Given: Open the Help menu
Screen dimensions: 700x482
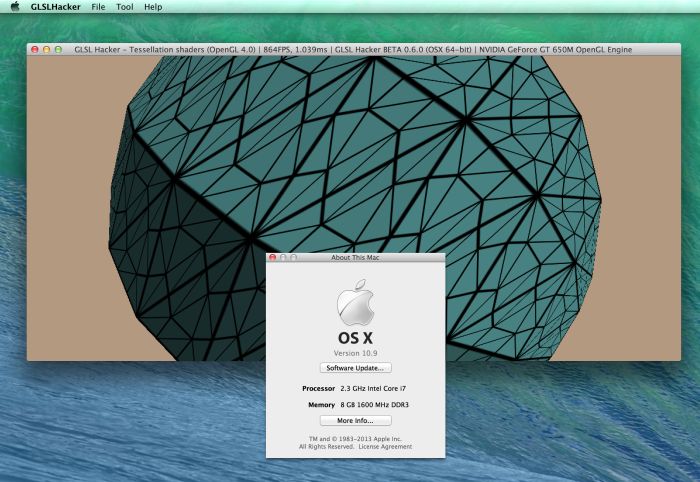Looking at the screenshot, I should pos(153,7).
